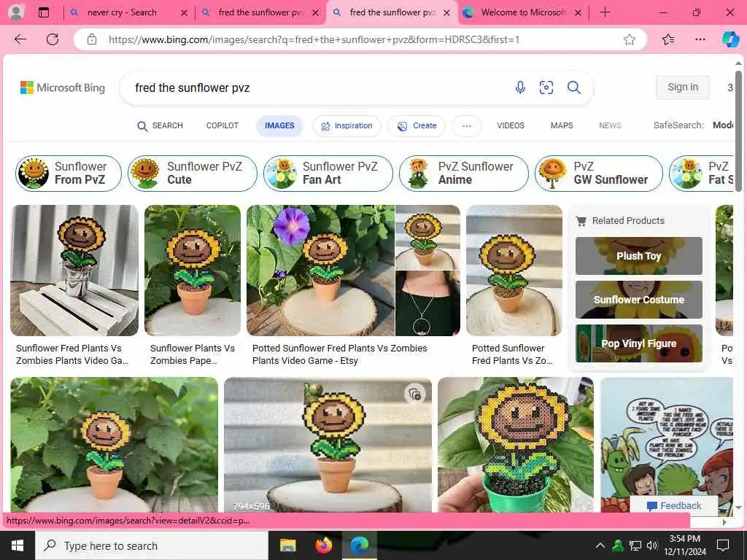Open sunflower in silver bucket thumbnail
Screen dimensions: 747x560
[74, 271]
